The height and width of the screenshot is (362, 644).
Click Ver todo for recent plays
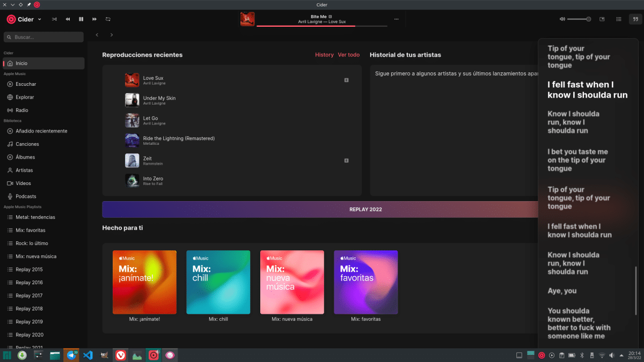[348, 55]
